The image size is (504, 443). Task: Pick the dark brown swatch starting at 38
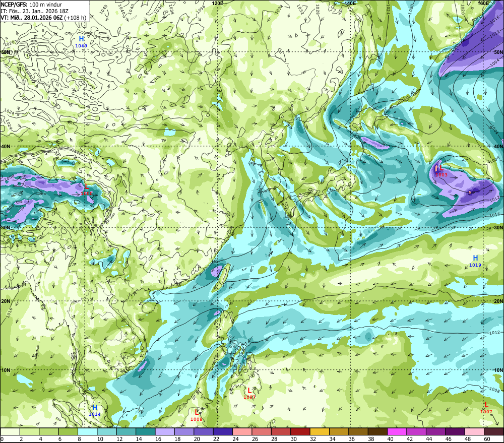click(x=377, y=431)
